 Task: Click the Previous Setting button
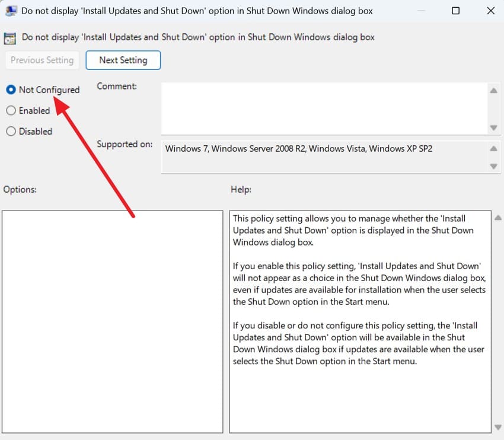tap(42, 60)
